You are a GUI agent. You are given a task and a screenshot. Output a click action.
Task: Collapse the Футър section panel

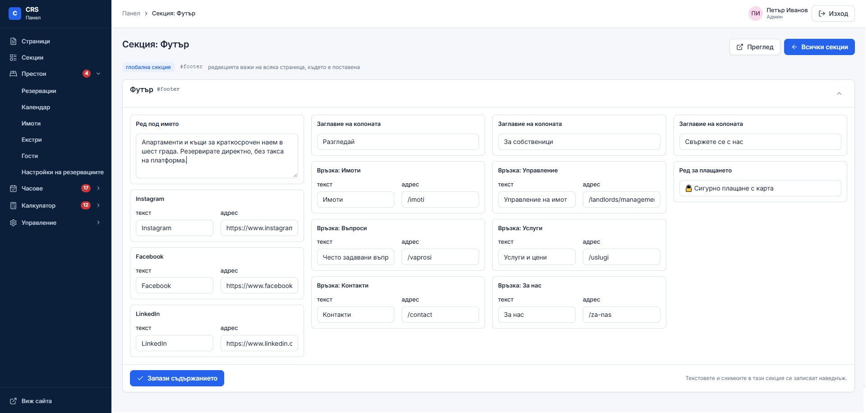839,93
